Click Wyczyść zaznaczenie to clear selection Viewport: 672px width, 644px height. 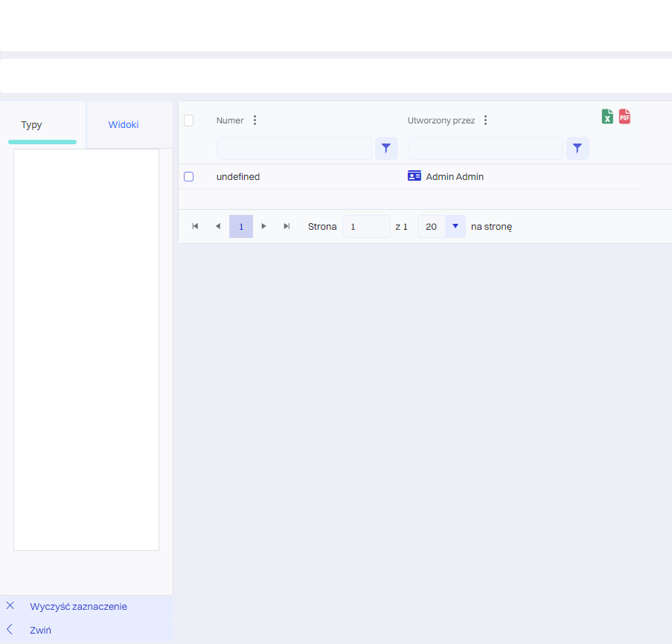[x=78, y=606]
